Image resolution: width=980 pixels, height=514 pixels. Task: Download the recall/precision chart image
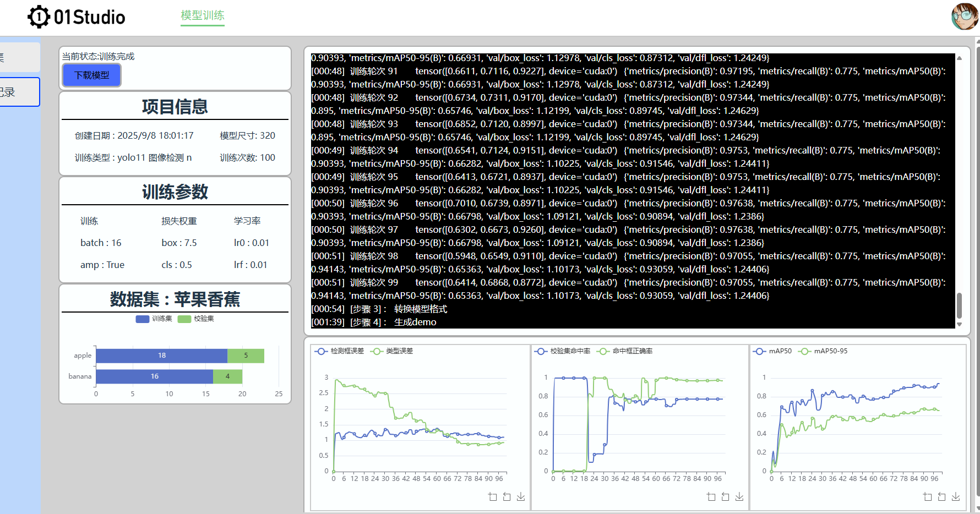coord(739,497)
